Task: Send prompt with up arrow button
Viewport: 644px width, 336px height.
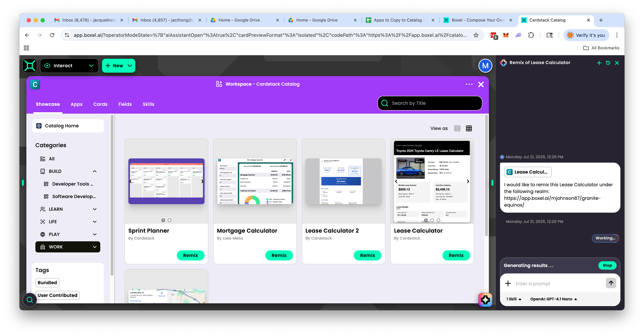Action: (611, 283)
